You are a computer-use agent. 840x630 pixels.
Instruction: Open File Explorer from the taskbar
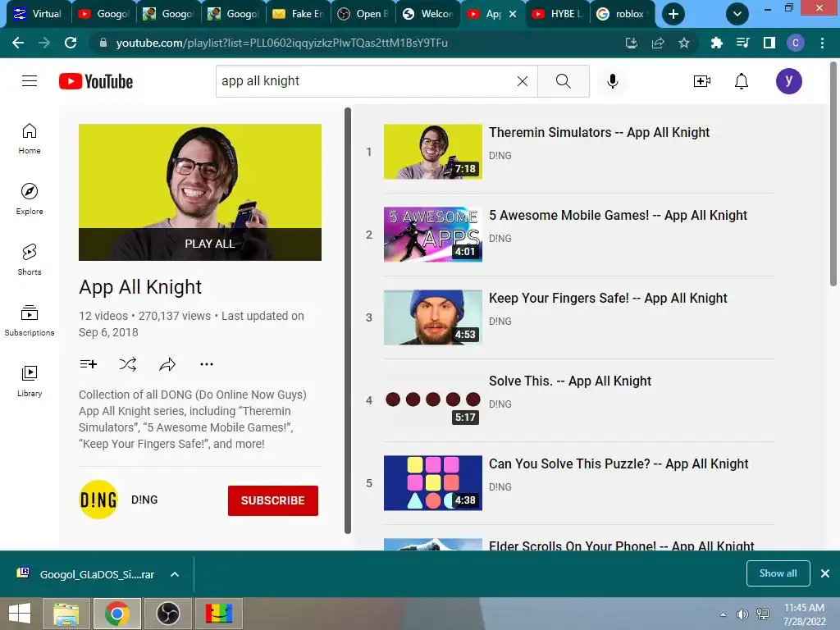(66, 614)
